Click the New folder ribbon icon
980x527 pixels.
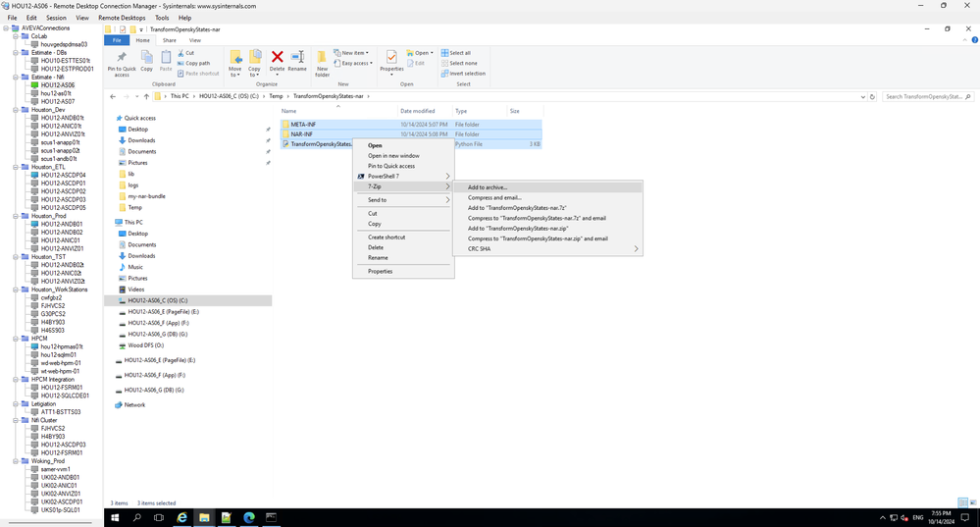(322, 61)
